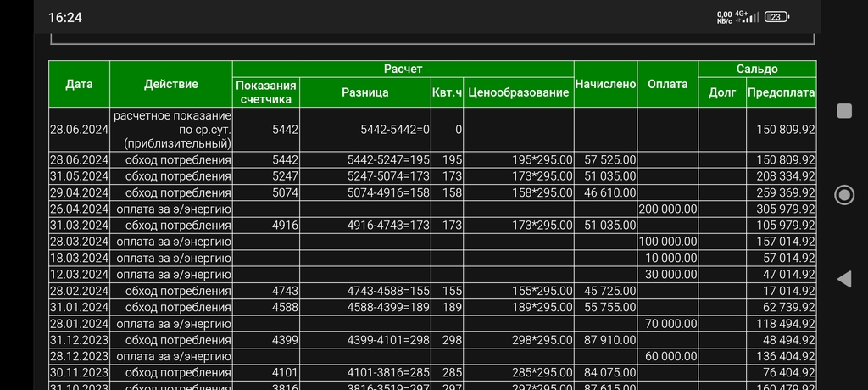Click the Показания счетчика column header
Screen dimensions: 868x390
click(x=266, y=92)
